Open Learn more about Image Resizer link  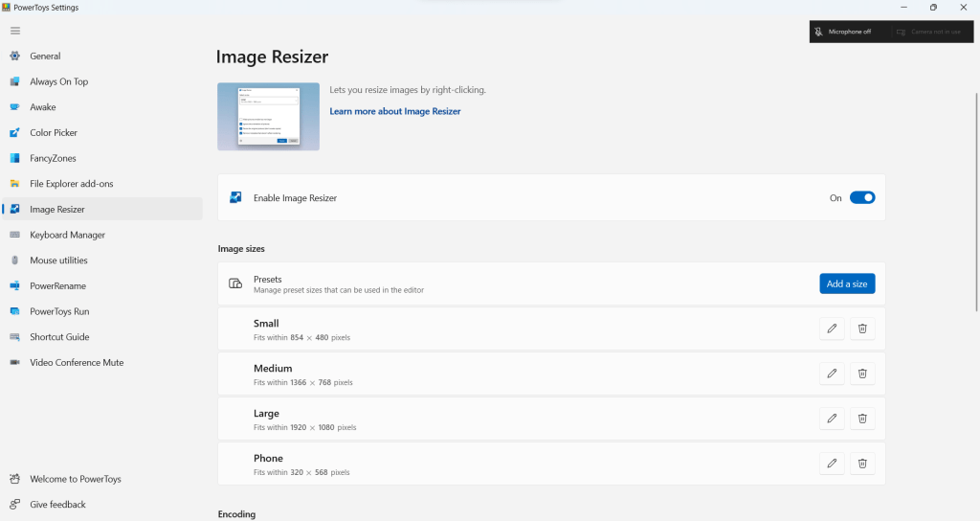tap(395, 111)
